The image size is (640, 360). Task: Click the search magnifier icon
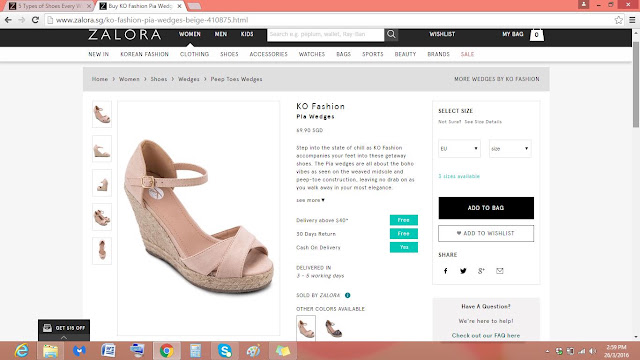(x=391, y=34)
